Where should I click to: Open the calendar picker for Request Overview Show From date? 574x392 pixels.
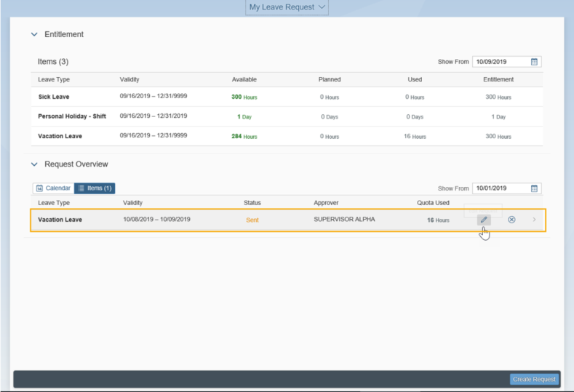pos(534,188)
